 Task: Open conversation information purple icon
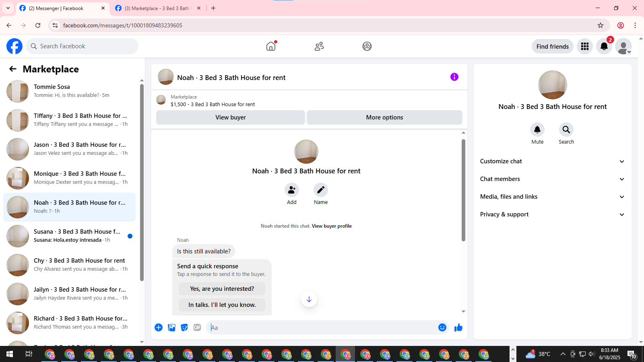point(454,77)
